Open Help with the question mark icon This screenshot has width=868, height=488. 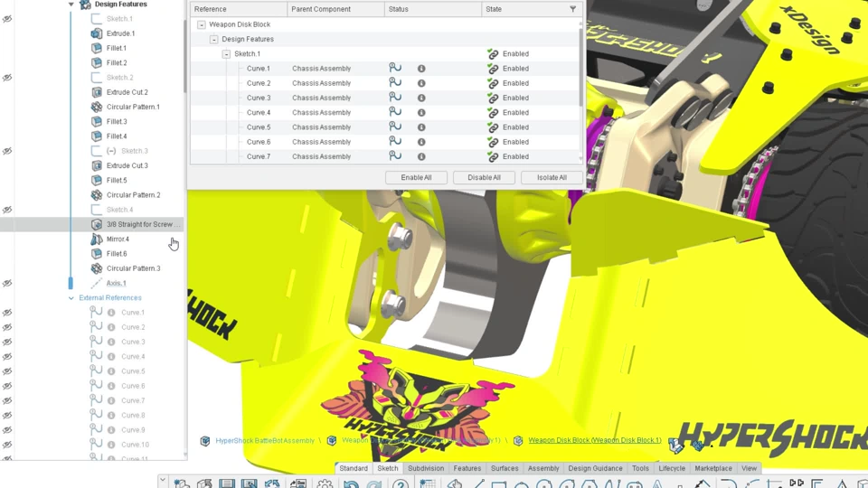click(x=401, y=484)
